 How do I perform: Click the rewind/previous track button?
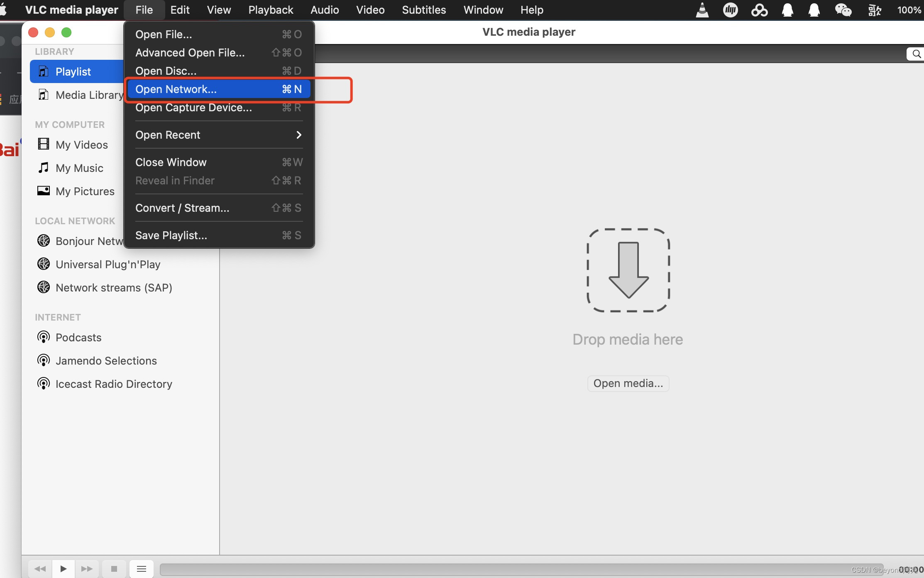(40, 568)
